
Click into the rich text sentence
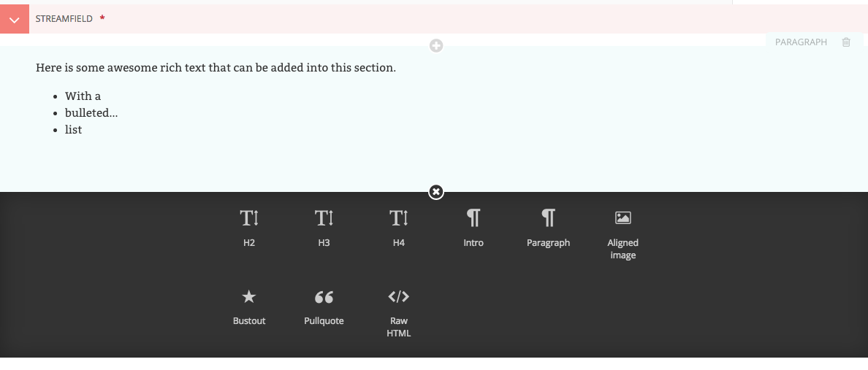216,68
